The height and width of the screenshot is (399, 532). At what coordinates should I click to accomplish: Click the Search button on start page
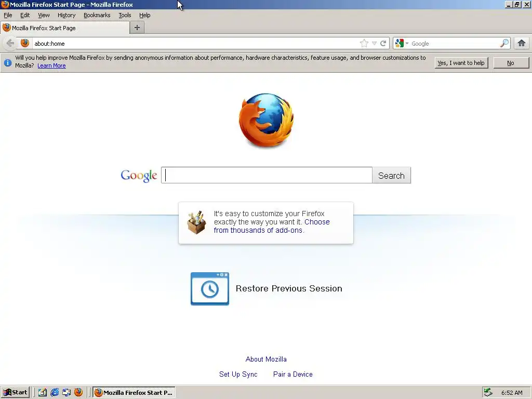[392, 175]
